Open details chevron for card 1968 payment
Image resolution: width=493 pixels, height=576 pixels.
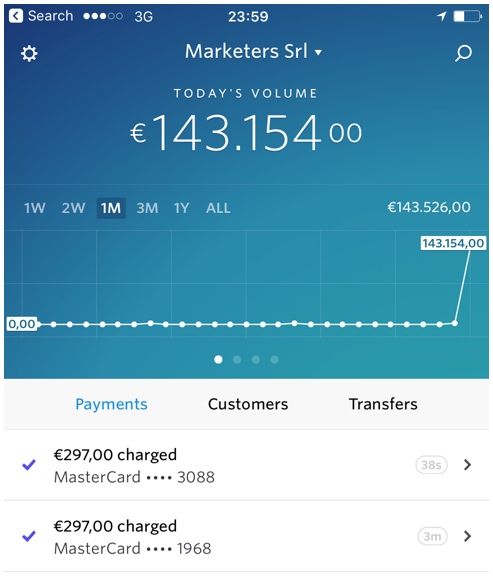467,536
